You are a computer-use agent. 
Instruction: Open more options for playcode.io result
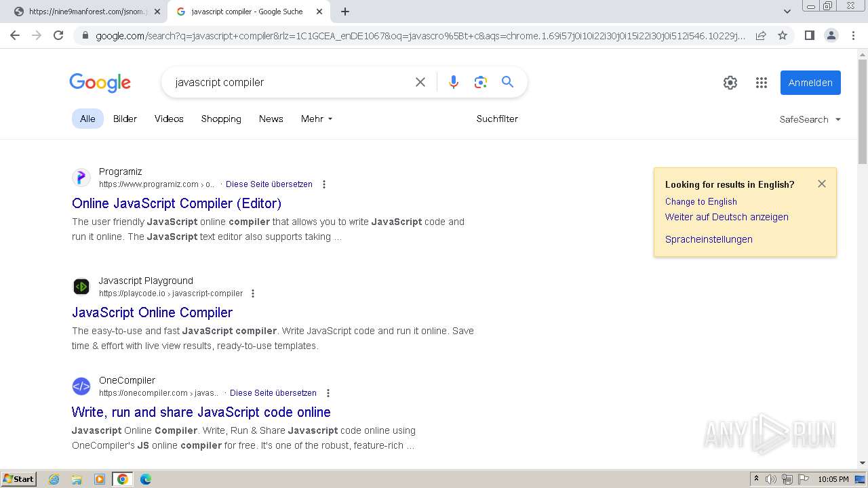pyautogui.click(x=253, y=293)
